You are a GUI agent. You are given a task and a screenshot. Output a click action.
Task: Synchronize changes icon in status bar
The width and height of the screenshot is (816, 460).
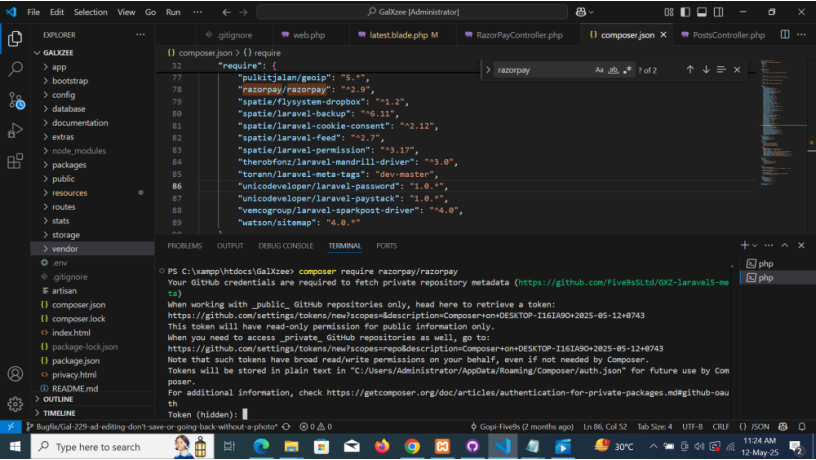[286, 426]
